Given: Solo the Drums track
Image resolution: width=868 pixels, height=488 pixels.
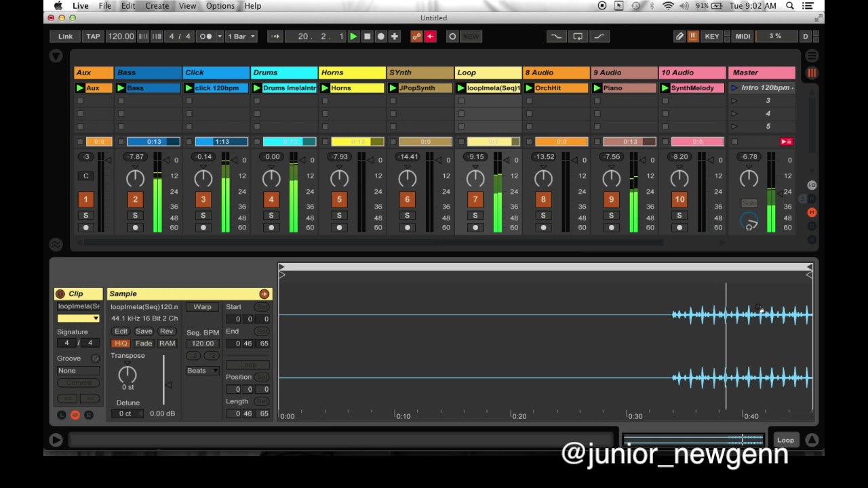Looking at the screenshot, I should 271,216.
